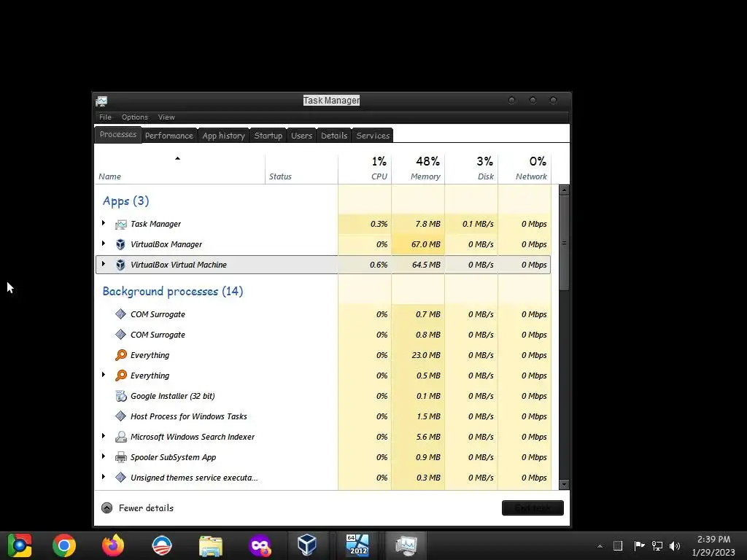Click the white square tray icon
The width and height of the screenshot is (747, 560).
[x=618, y=545]
